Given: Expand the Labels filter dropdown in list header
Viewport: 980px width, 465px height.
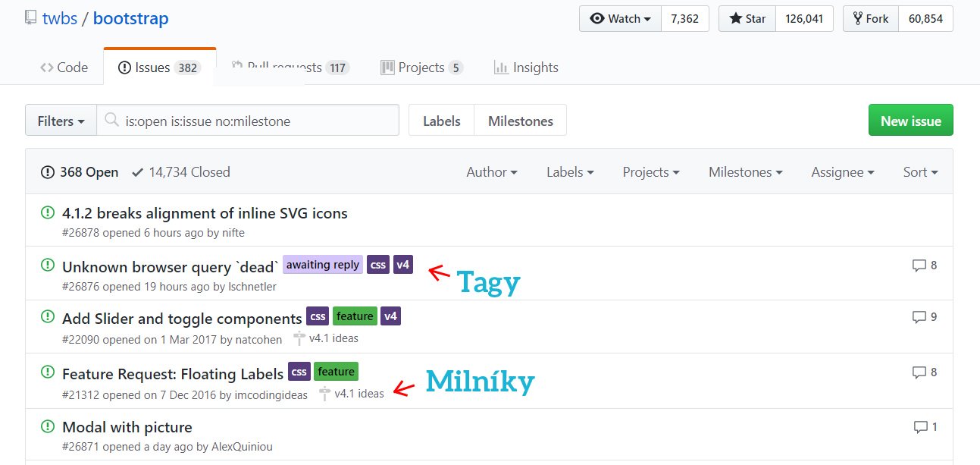Looking at the screenshot, I should pyautogui.click(x=570, y=172).
